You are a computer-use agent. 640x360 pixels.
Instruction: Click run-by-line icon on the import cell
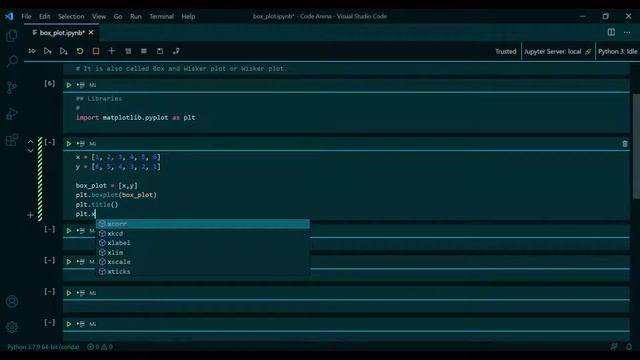[x=81, y=85]
